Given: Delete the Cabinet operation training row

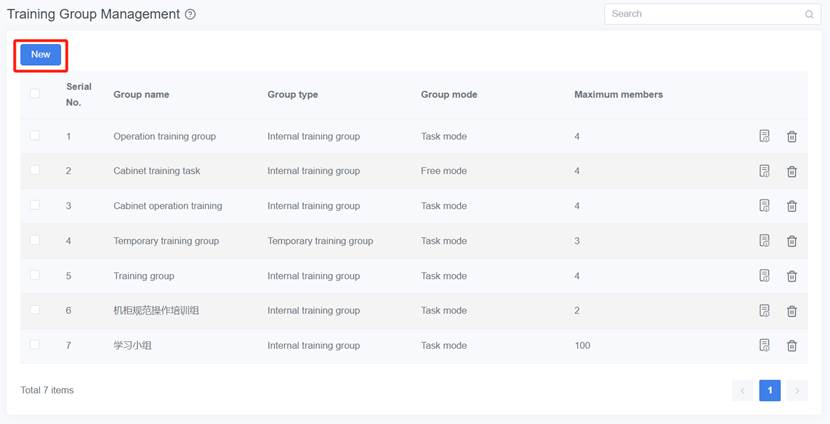Looking at the screenshot, I should (791, 206).
